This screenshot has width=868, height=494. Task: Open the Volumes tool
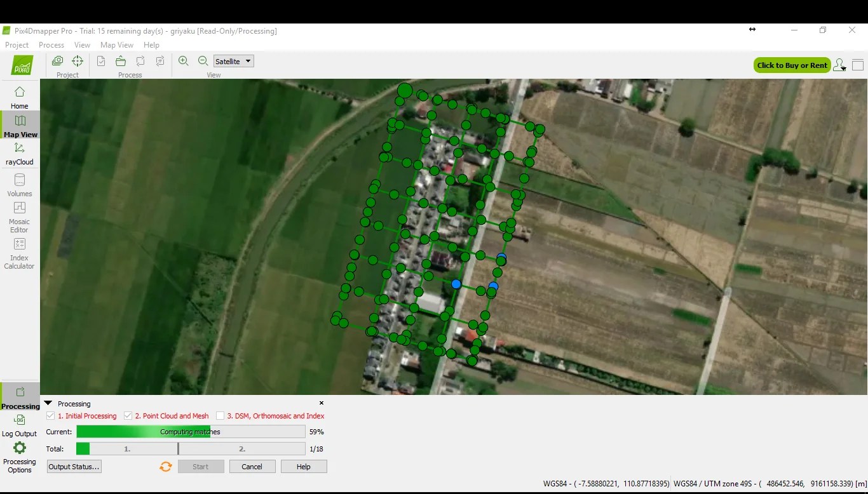(x=20, y=185)
